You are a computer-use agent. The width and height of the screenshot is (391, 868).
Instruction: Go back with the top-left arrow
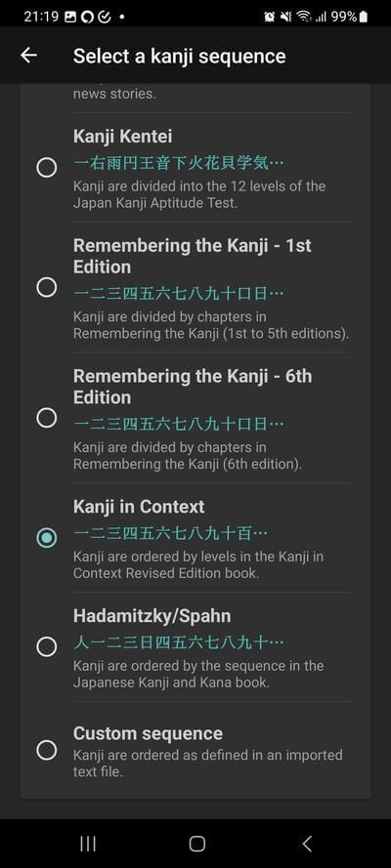(28, 55)
